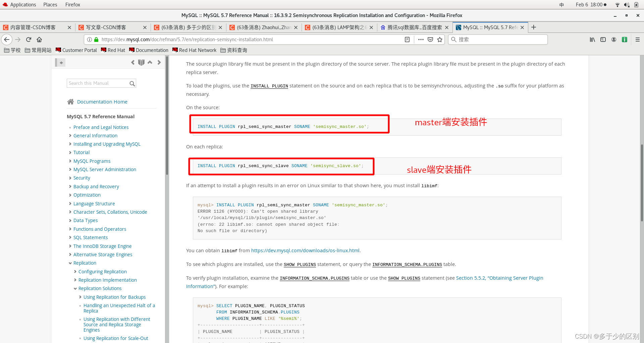Screen dimensions: 644x343
Task: Go up one level in manual
Action: click(150, 62)
